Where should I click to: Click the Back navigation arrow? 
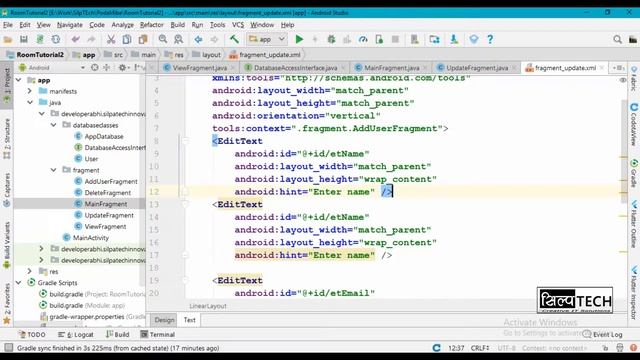pos(198,39)
